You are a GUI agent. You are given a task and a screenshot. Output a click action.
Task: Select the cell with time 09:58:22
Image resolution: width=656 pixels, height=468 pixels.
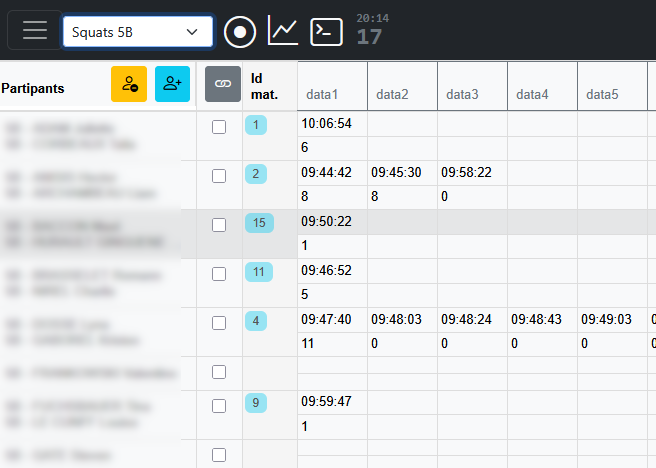472,173
